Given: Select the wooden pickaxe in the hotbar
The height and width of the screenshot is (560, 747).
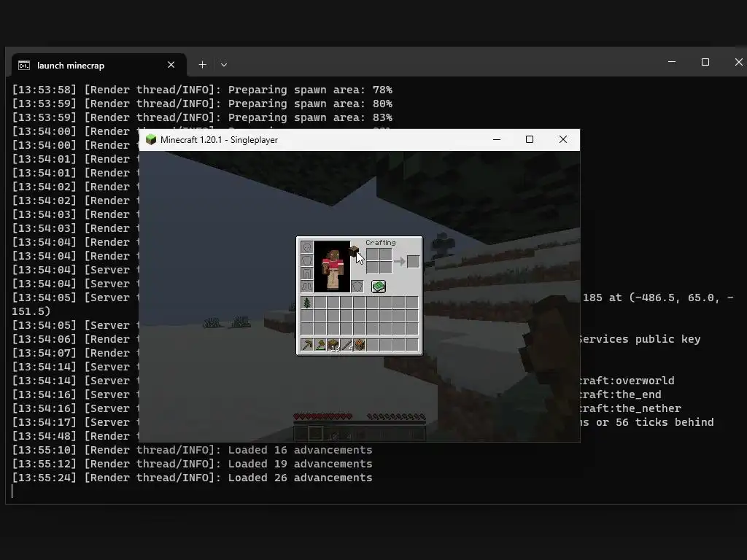Looking at the screenshot, I should point(307,344).
